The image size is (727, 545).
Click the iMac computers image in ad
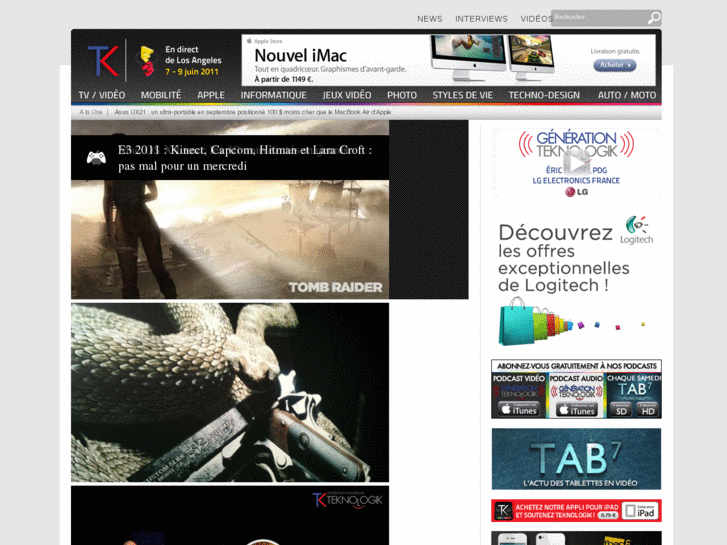point(492,58)
